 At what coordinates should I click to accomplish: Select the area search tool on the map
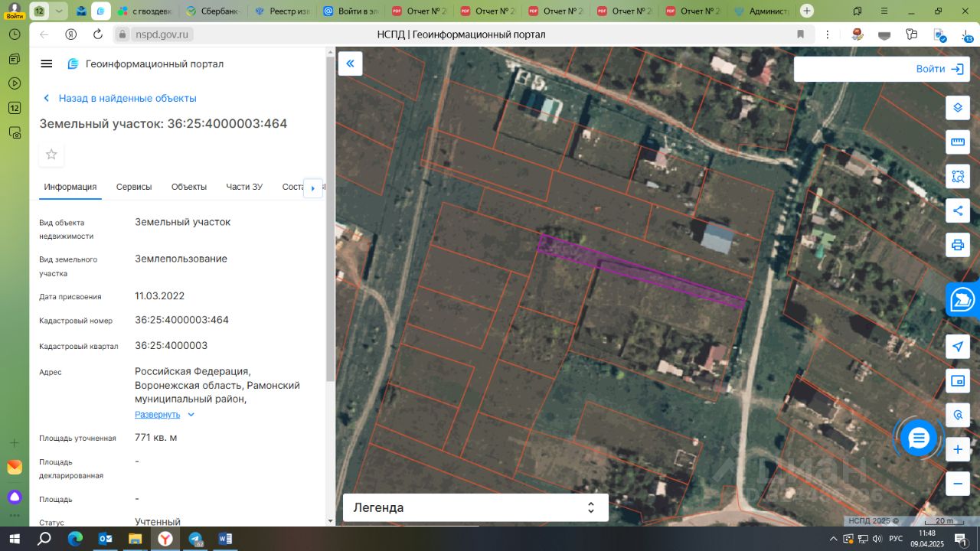957,176
